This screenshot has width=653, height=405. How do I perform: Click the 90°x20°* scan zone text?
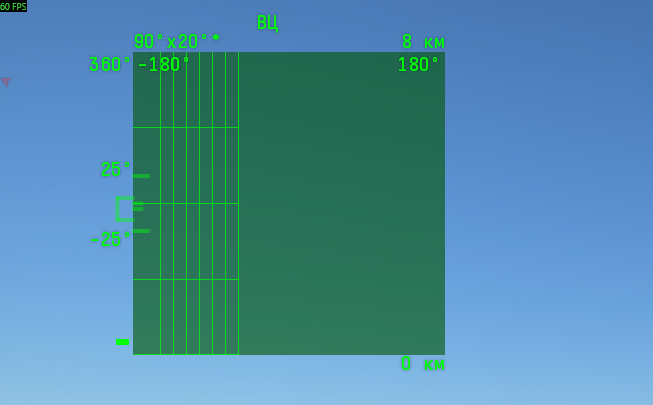click(x=177, y=41)
